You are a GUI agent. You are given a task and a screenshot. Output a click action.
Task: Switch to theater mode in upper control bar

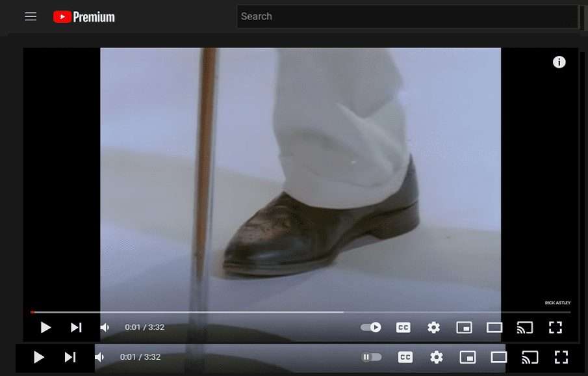[494, 328]
